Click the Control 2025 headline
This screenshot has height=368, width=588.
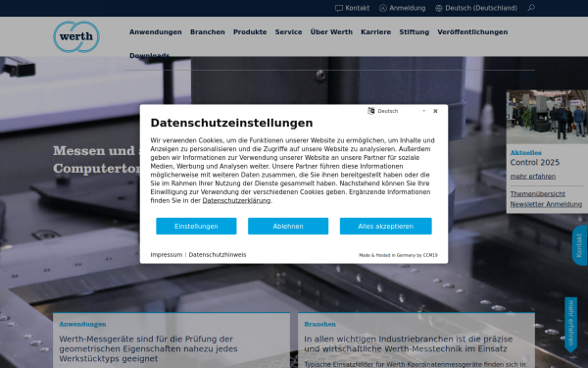pyautogui.click(x=535, y=163)
